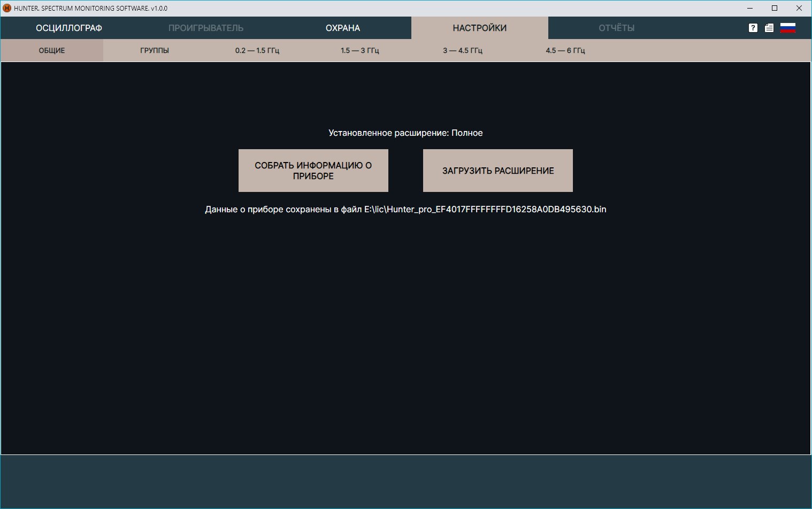Open help via the question mark icon
Viewport: 812px width, 509px height.
(753, 28)
